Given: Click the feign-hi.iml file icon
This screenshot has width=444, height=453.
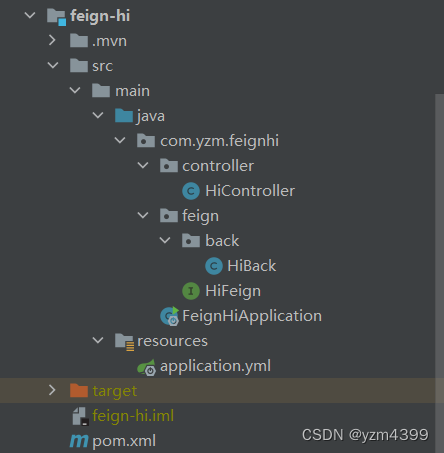Looking at the screenshot, I should pos(80,416).
